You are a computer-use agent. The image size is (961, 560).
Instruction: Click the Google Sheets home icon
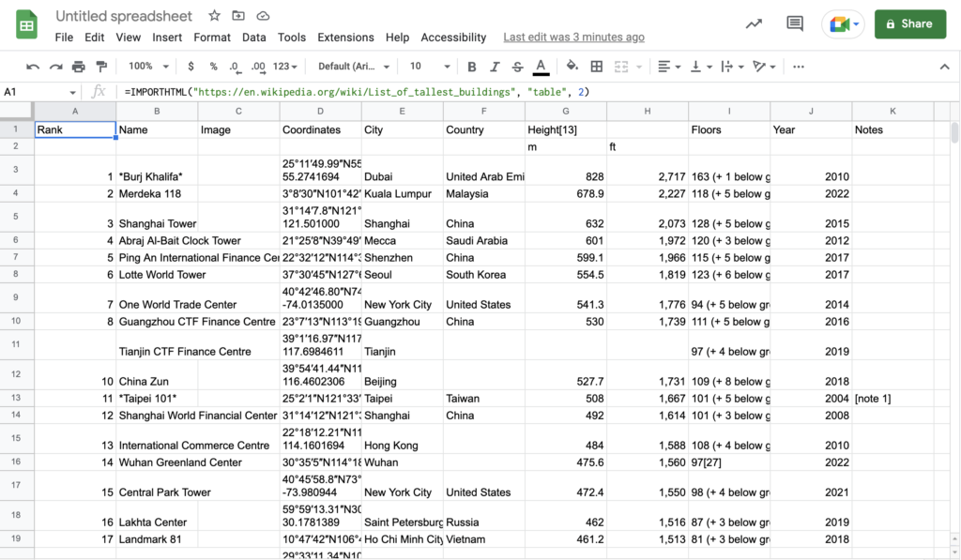[26, 25]
